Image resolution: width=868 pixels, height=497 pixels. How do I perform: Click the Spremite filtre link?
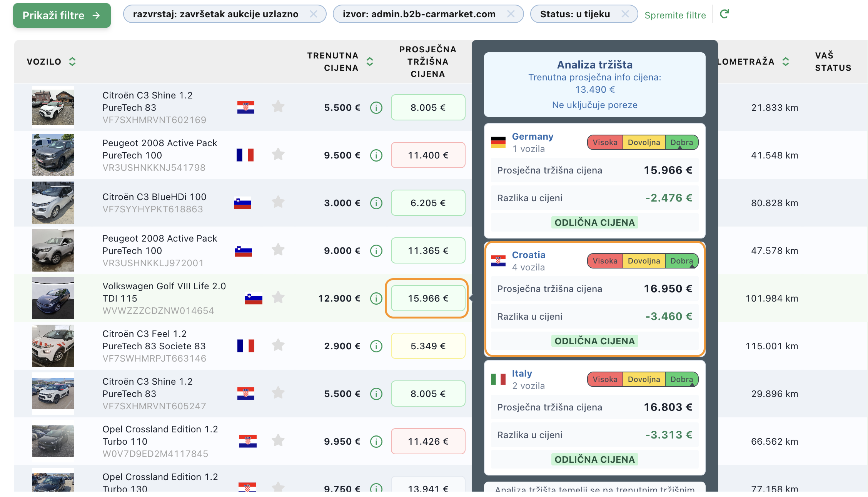point(675,15)
